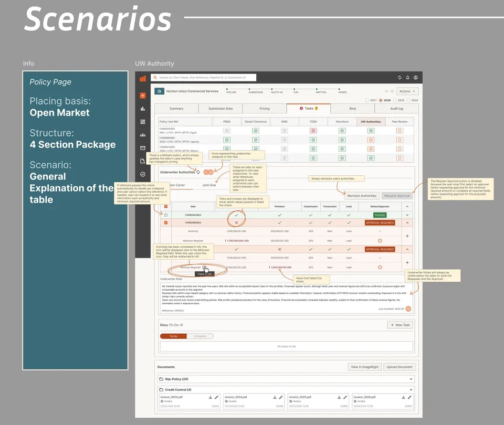Download Invoice_2024.pdf

coord(275,397)
